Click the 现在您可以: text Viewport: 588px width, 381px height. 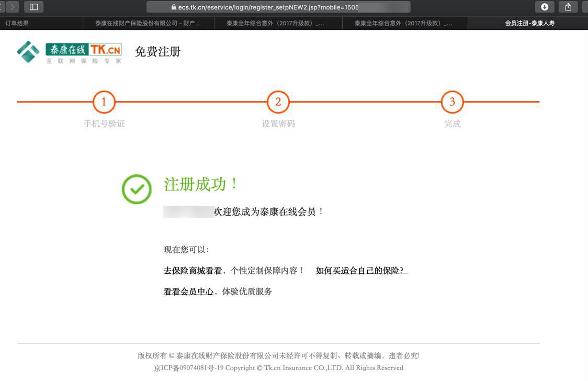pyautogui.click(x=186, y=250)
